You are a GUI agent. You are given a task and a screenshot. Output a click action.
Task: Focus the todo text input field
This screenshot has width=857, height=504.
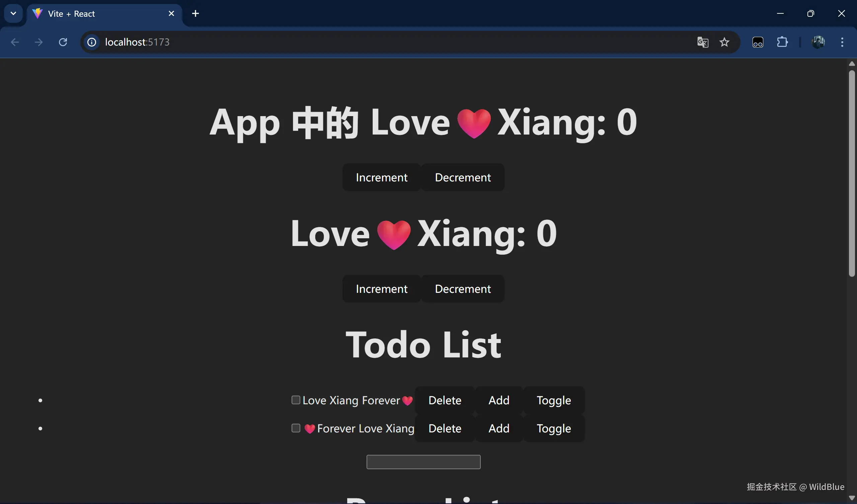pyautogui.click(x=423, y=462)
